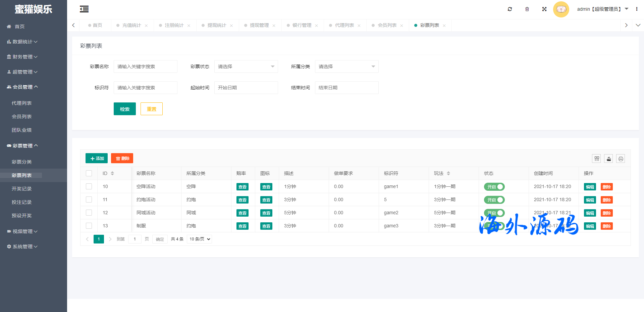The height and width of the screenshot is (312, 644).
Task: Toggle off the status switch for game1
Action: (494, 187)
